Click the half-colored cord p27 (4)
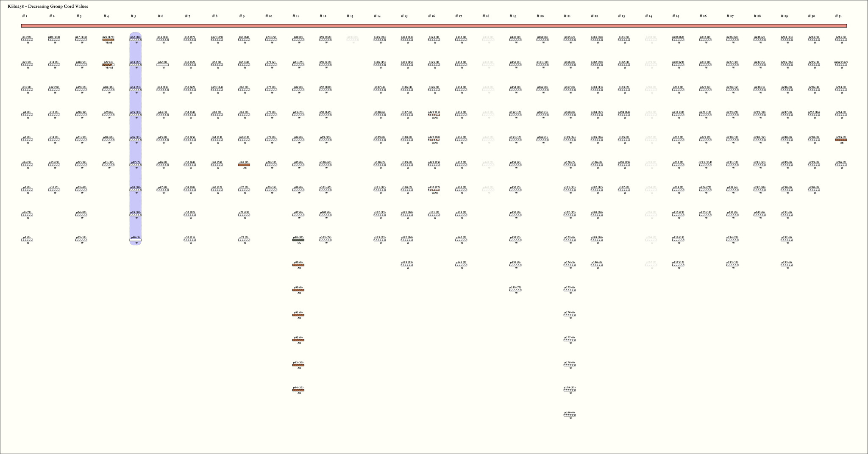The height and width of the screenshot is (454, 868). (109, 65)
